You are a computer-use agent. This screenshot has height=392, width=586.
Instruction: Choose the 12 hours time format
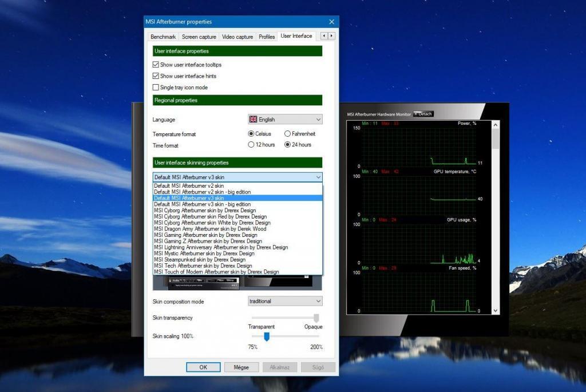pos(251,145)
